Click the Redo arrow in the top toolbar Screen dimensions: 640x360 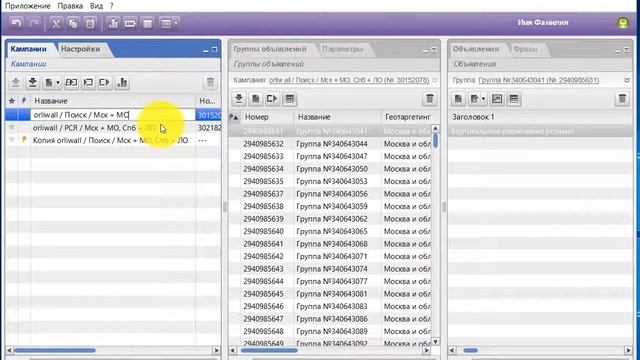point(34,23)
